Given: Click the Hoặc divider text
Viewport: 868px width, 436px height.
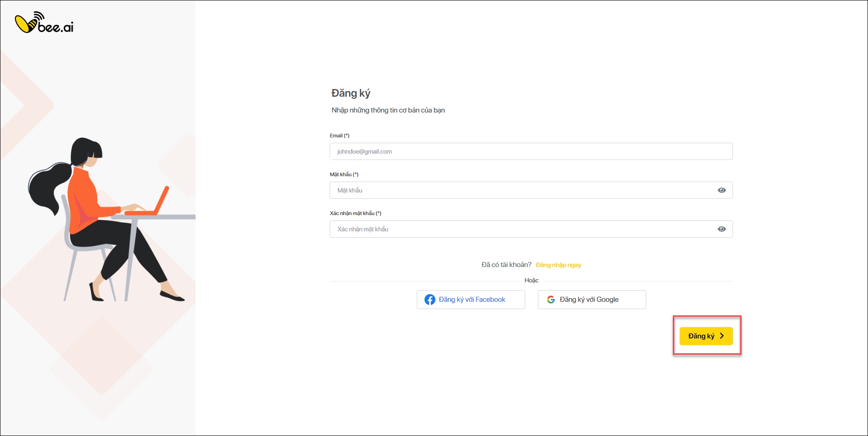Looking at the screenshot, I should 531,280.
